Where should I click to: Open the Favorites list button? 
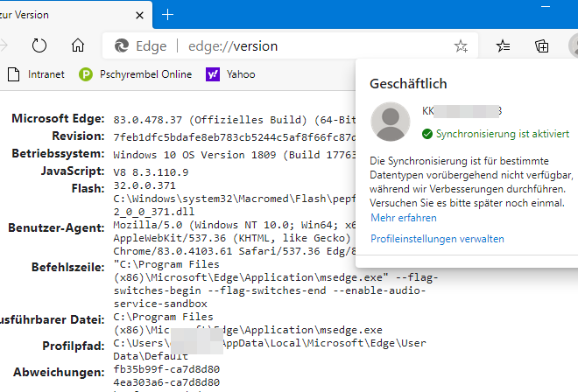504,46
